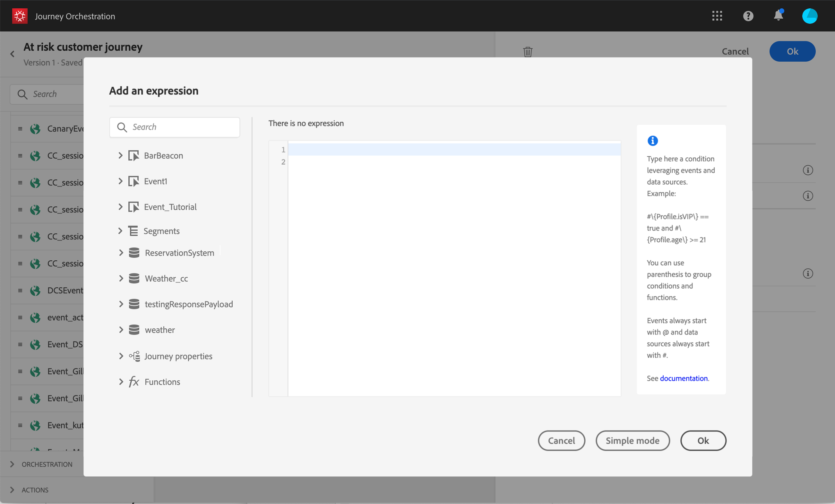The image size is (835, 504).
Task: Click the app switcher grid icon
Action: (717, 16)
